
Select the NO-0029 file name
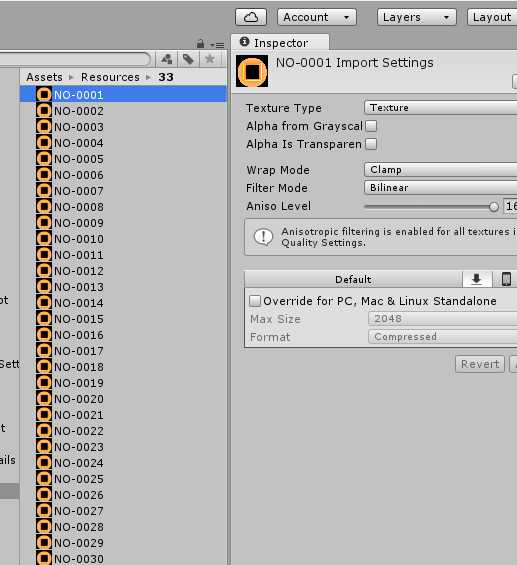pos(79,543)
